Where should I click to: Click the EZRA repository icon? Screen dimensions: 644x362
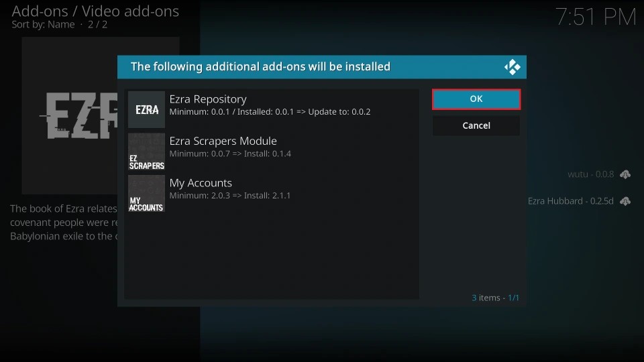point(147,109)
